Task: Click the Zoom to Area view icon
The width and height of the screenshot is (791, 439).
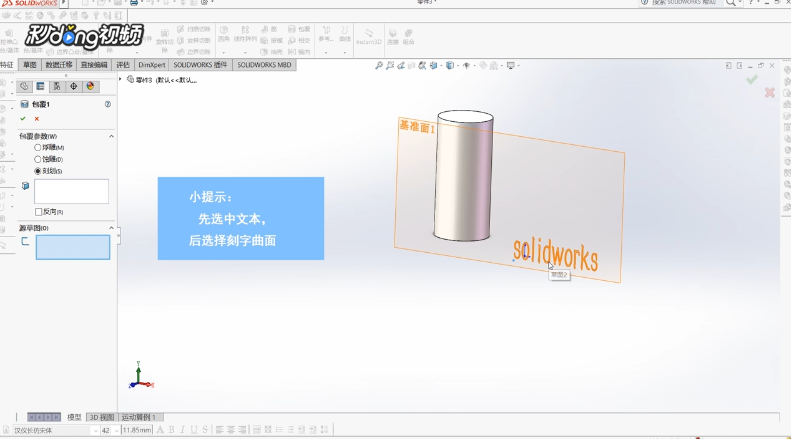Action: point(390,66)
